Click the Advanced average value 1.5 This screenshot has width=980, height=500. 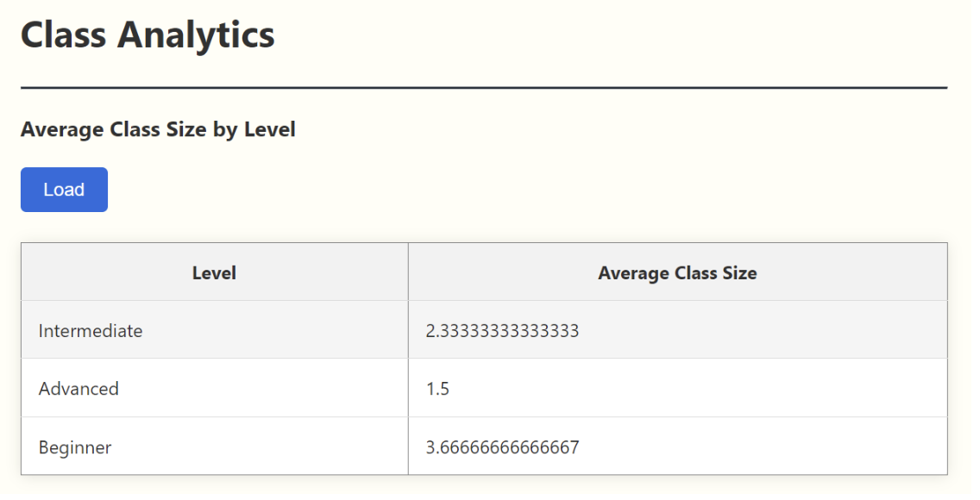[x=437, y=389]
